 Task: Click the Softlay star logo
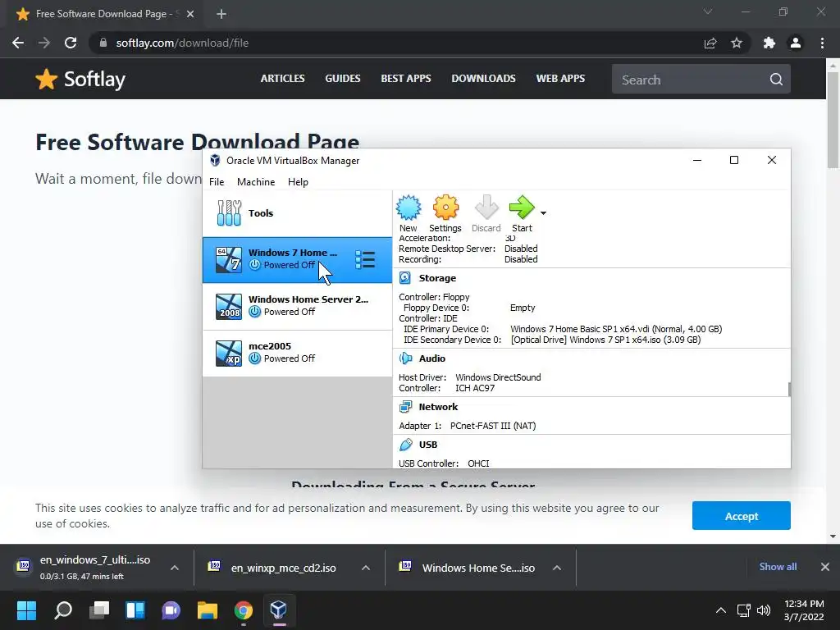[x=47, y=80]
